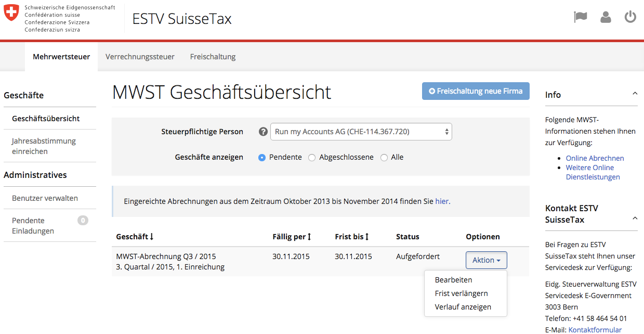Log out via the power icon

630,17
